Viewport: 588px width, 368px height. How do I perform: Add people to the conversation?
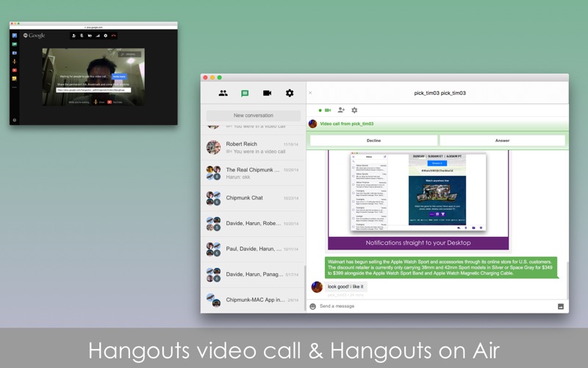click(x=341, y=110)
